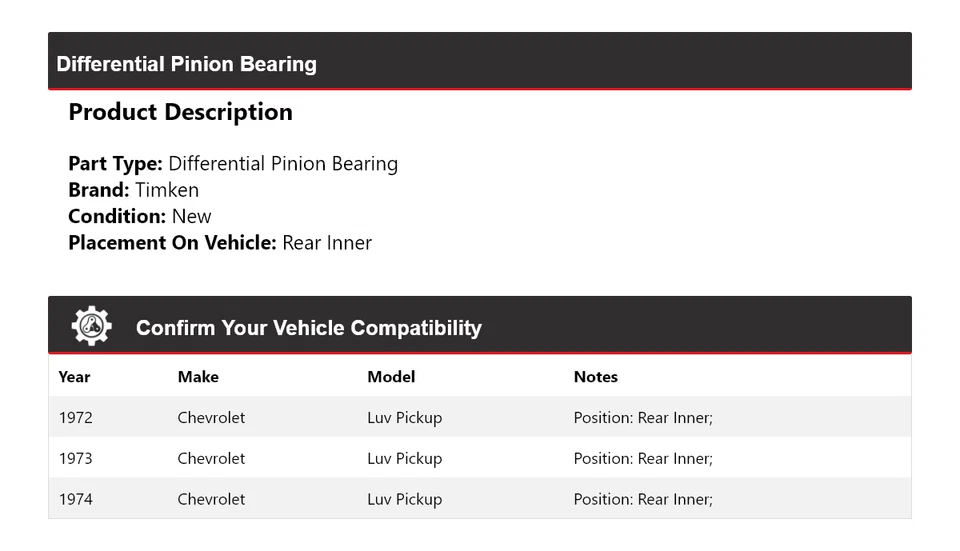Click the Brand Timken line
The width and height of the screenshot is (960, 551).
(133, 190)
